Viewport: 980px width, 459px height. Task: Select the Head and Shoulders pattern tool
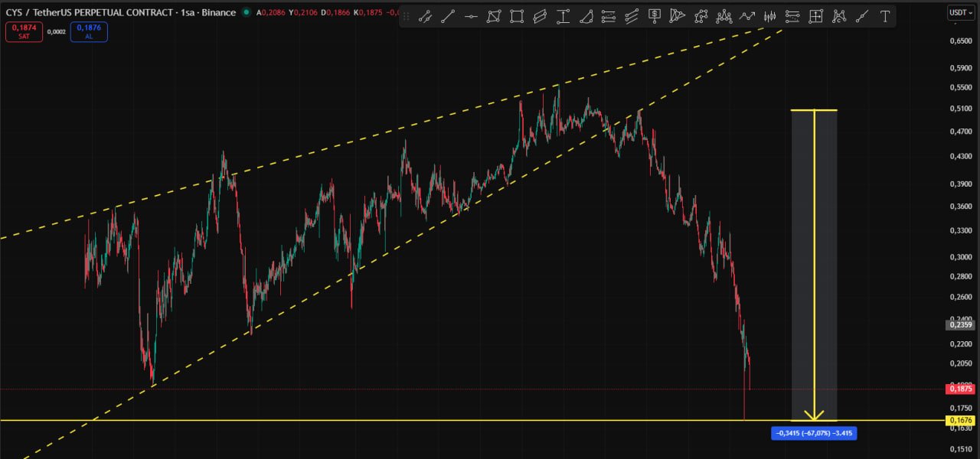pyautogui.click(x=724, y=16)
